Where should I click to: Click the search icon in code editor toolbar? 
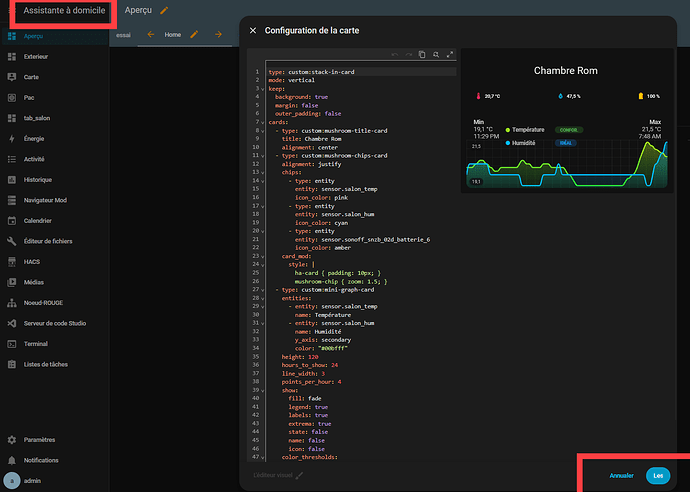tap(436, 54)
